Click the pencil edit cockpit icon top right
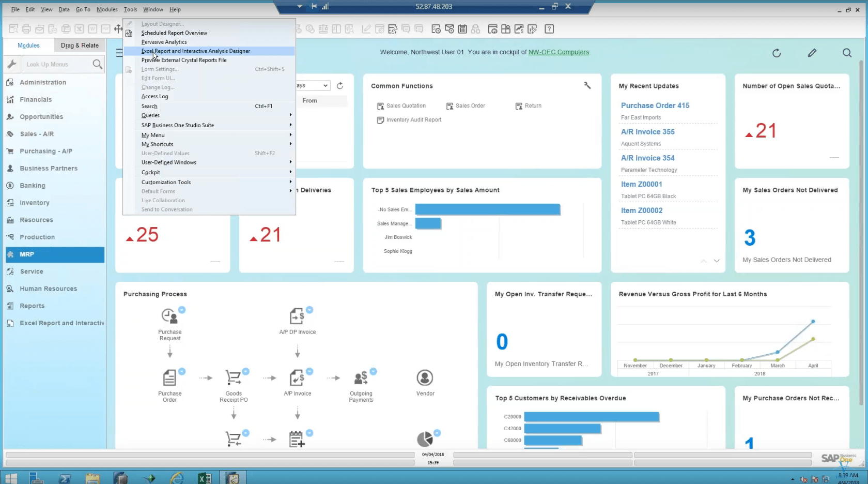 [812, 53]
